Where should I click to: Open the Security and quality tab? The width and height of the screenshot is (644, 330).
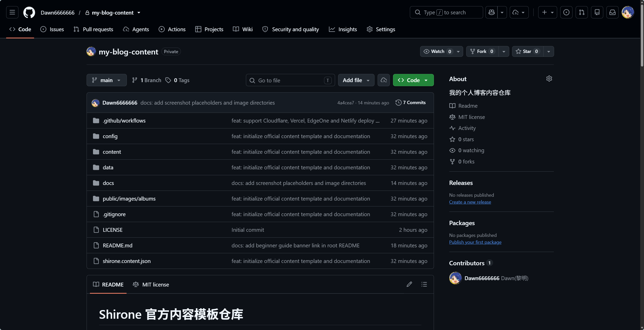pyautogui.click(x=290, y=29)
